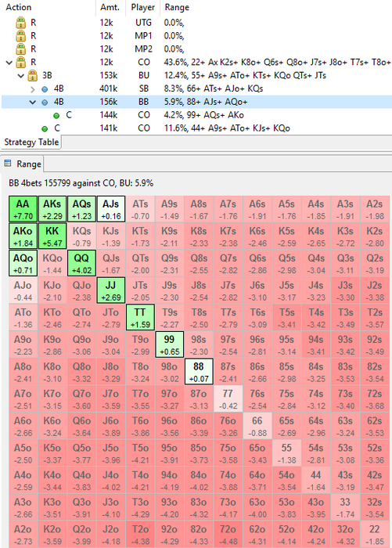Select the AKo hand cell
Viewport: 392px width, 548px height.
[x=23, y=236]
